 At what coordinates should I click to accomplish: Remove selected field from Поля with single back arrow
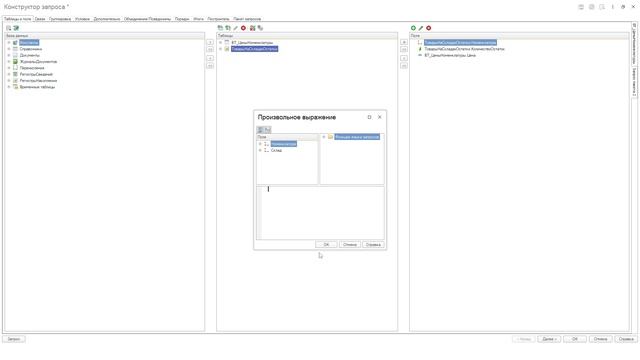pos(404,58)
